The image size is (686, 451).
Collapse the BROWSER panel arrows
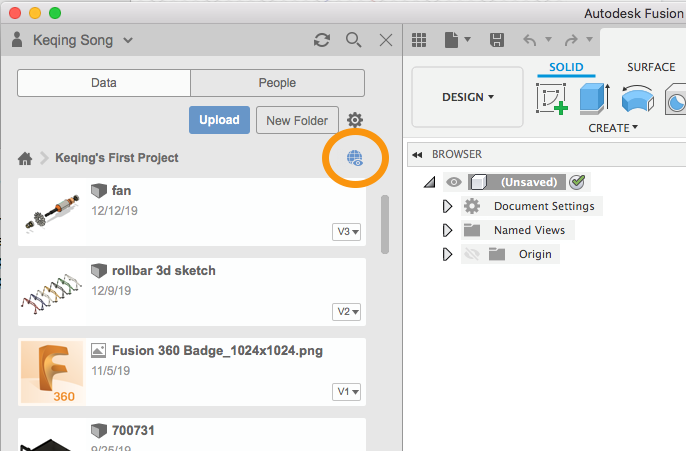417,154
